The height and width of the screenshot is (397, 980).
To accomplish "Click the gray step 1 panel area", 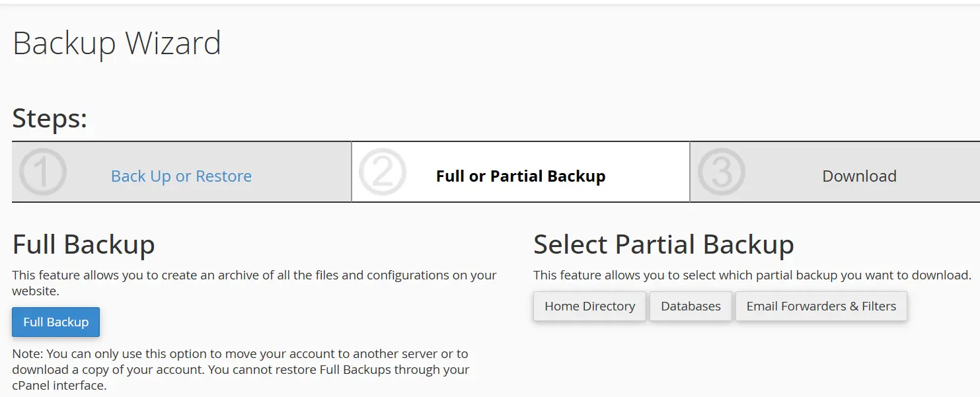I will tap(297, 152).
